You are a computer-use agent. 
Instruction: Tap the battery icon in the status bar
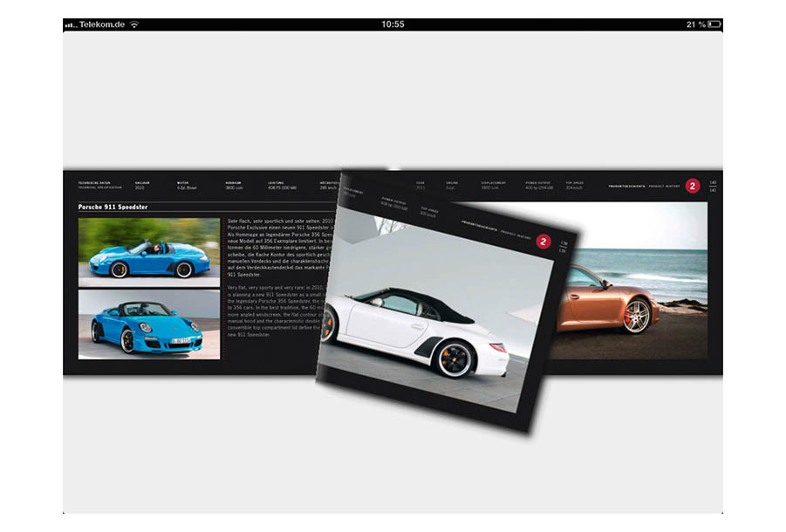point(714,24)
